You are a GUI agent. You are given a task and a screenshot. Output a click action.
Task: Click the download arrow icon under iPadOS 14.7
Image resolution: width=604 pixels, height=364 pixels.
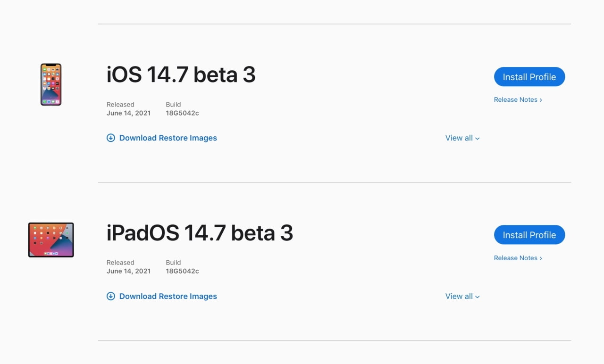coord(111,297)
